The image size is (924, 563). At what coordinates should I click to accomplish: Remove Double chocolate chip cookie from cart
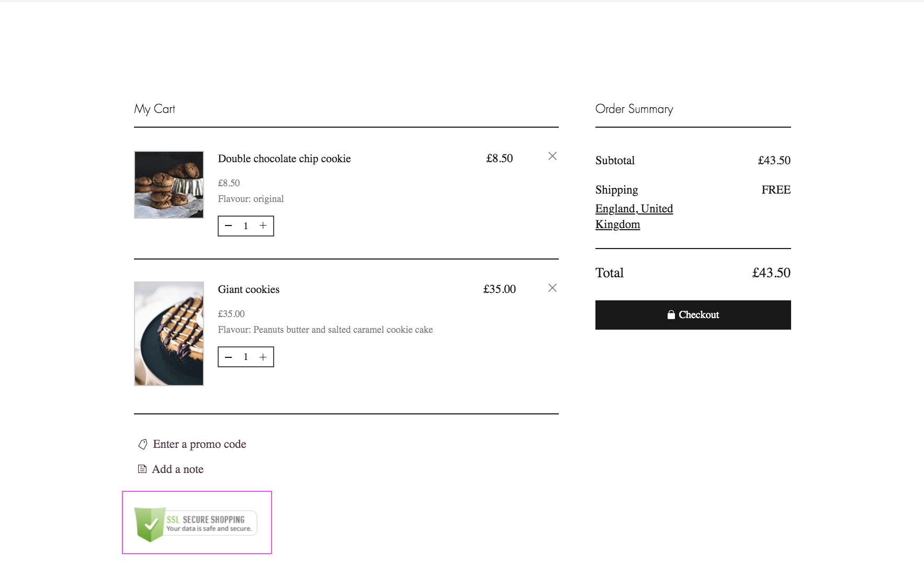coord(552,156)
